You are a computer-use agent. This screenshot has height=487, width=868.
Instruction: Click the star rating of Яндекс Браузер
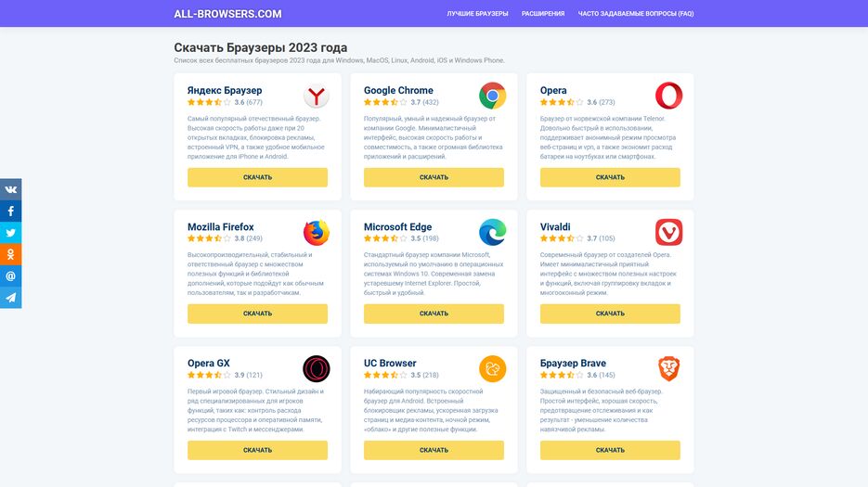click(x=209, y=102)
